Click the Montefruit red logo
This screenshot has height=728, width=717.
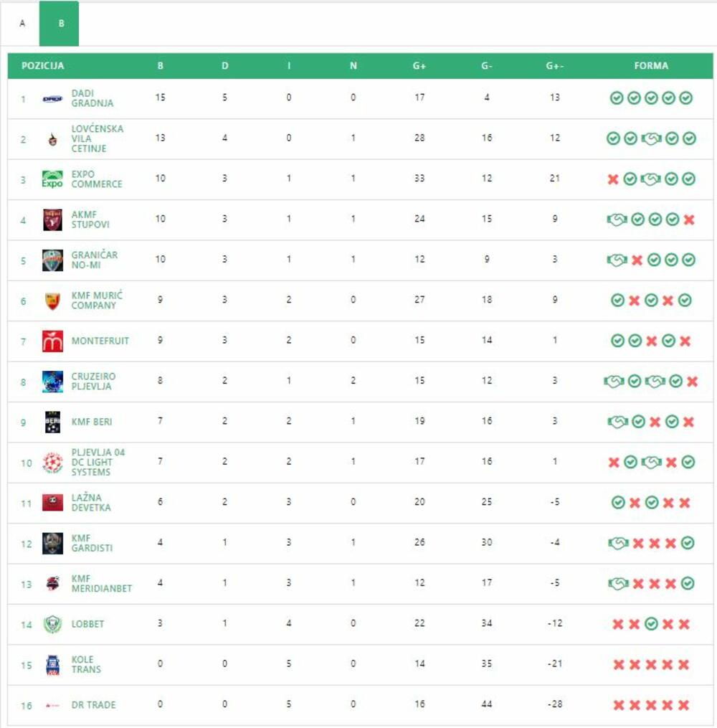click(52, 341)
